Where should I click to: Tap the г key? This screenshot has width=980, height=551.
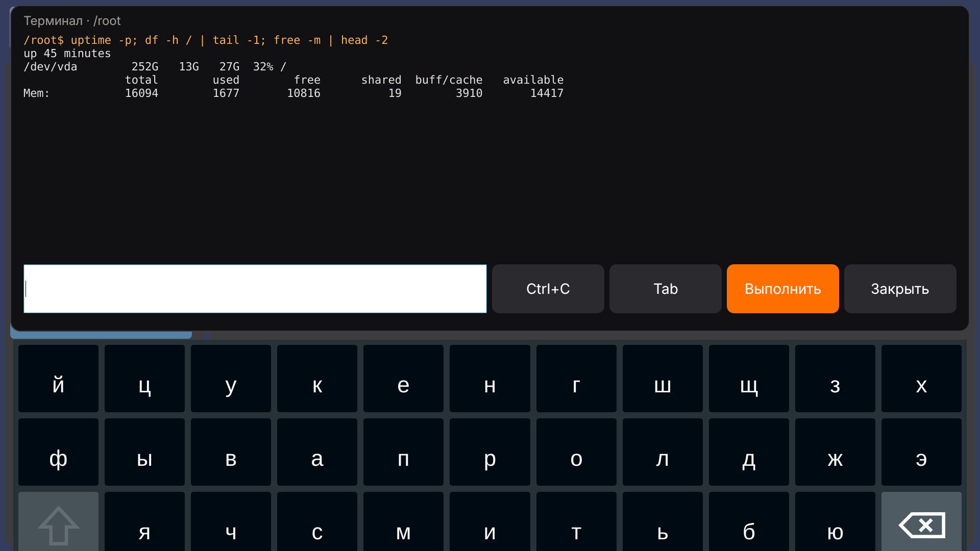[576, 379]
